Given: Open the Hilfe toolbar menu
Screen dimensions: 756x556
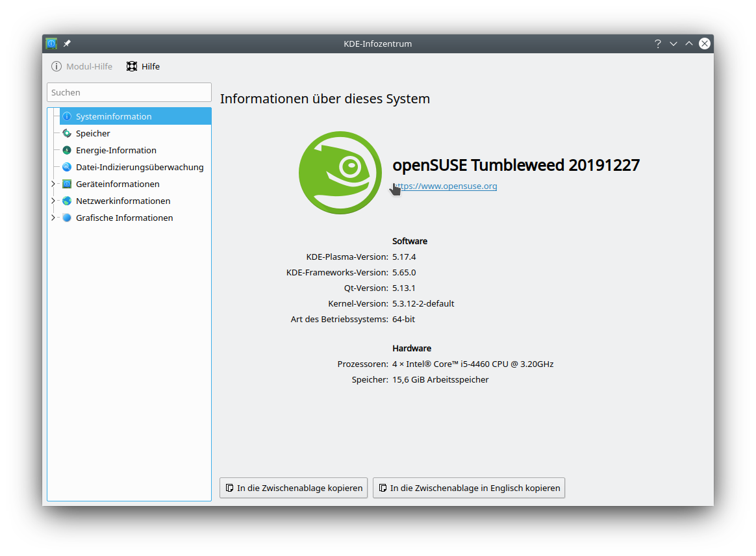Looking at the screenshot, I should pos(143,66).
